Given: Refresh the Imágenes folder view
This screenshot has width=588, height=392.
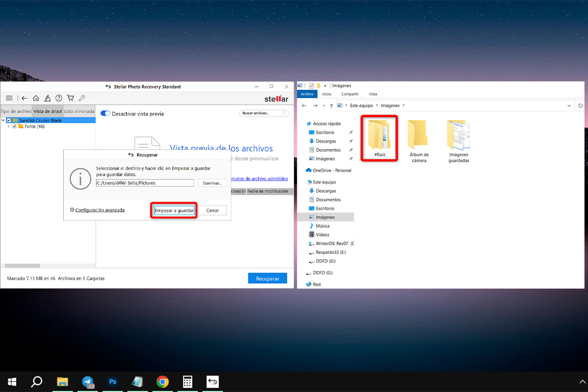Looking at the screenshot, I should point(581,105).
